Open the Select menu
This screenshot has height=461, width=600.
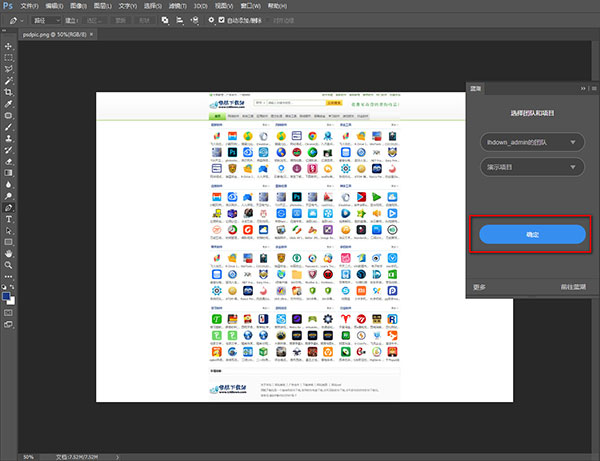[x=153, y=6]
